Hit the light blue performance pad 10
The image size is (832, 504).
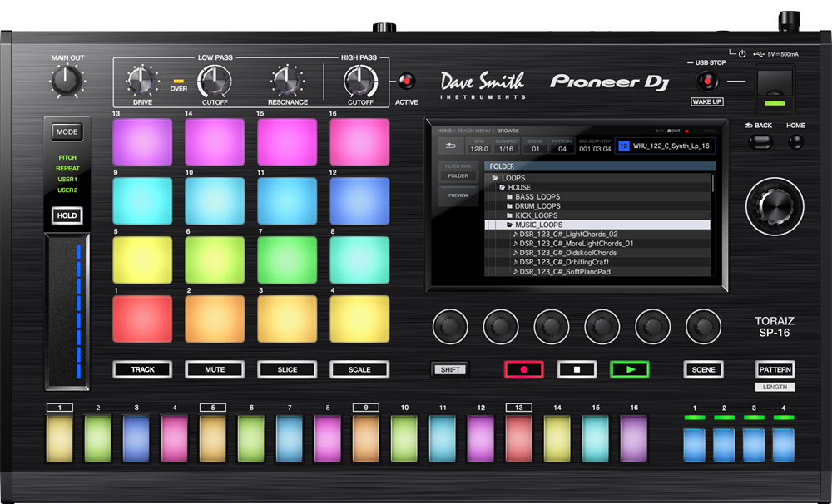215,201
